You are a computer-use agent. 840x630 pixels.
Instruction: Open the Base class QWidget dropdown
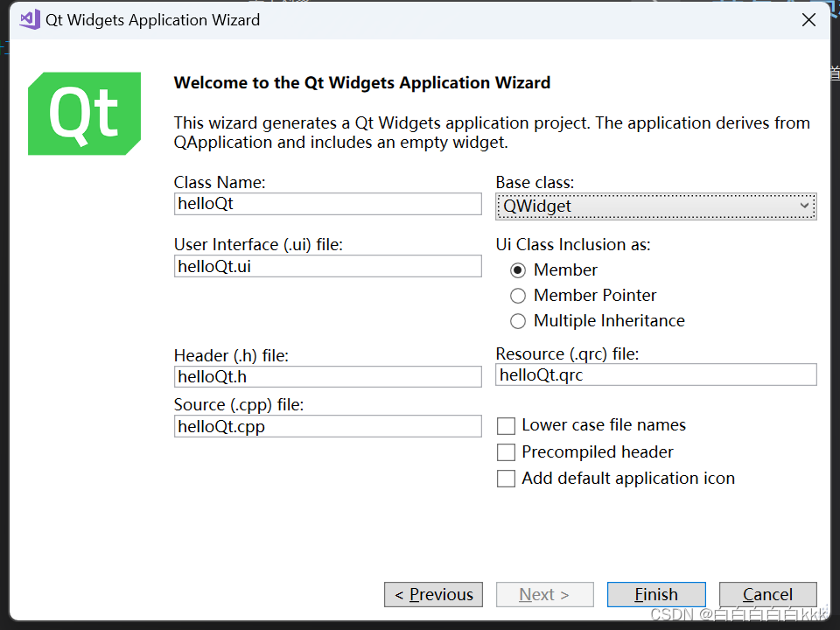coord(655,206)
